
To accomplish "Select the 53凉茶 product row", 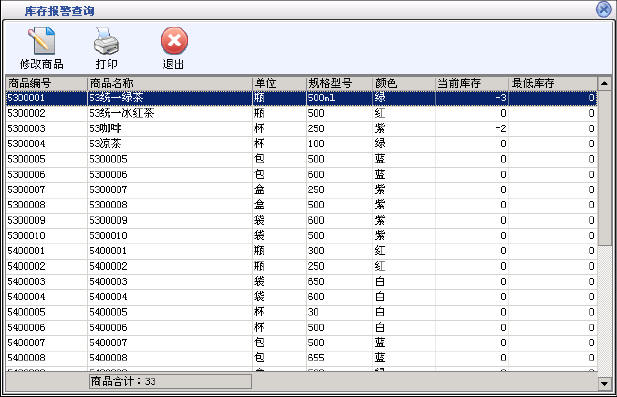I will tap(301, 144).
